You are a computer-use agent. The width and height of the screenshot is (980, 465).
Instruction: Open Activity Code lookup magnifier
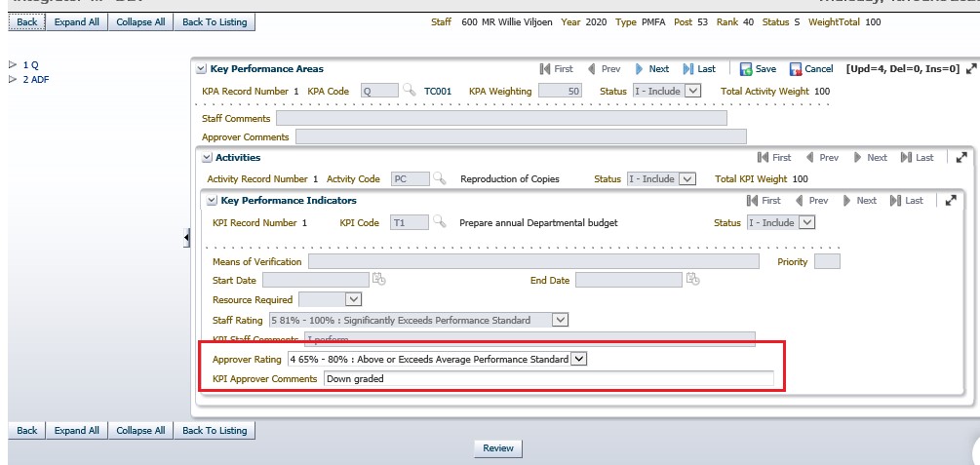[x=440, y=179]
